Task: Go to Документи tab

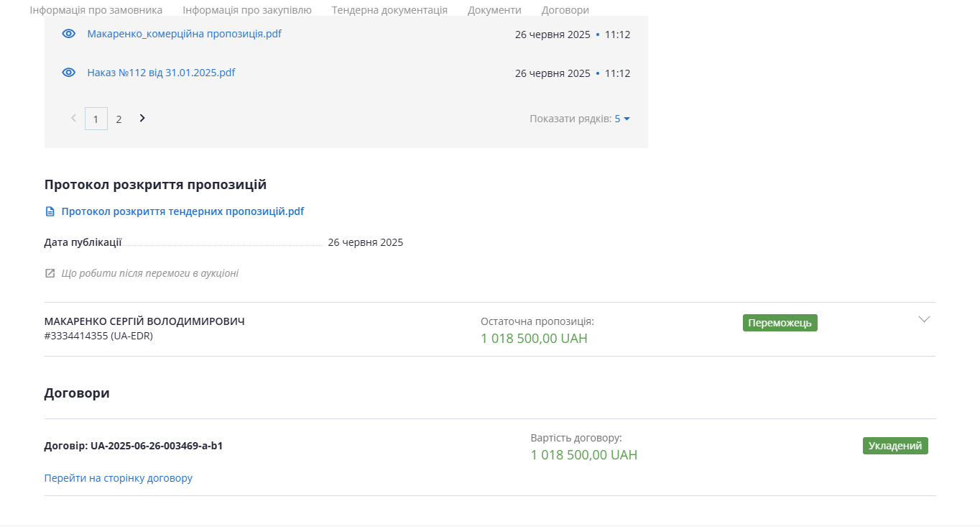Action: point(494,10)
